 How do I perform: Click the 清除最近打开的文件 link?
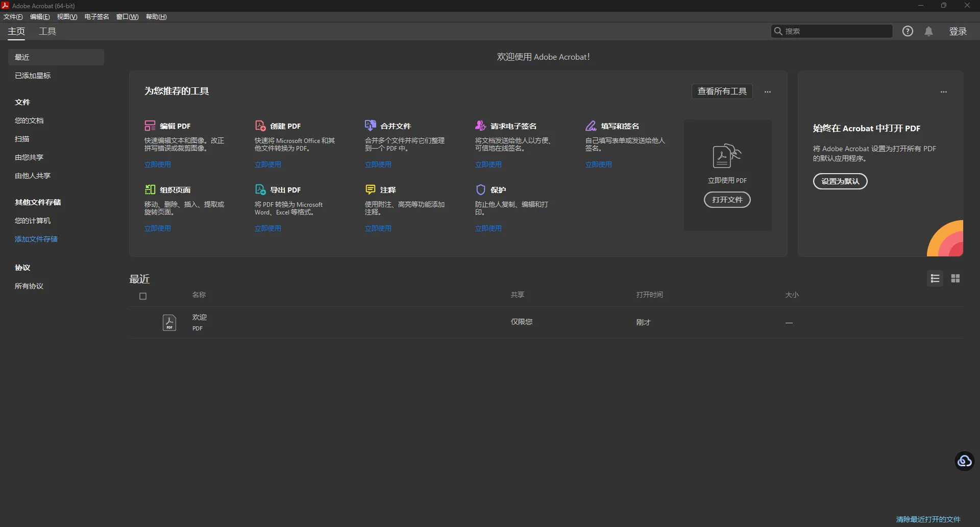928,519
